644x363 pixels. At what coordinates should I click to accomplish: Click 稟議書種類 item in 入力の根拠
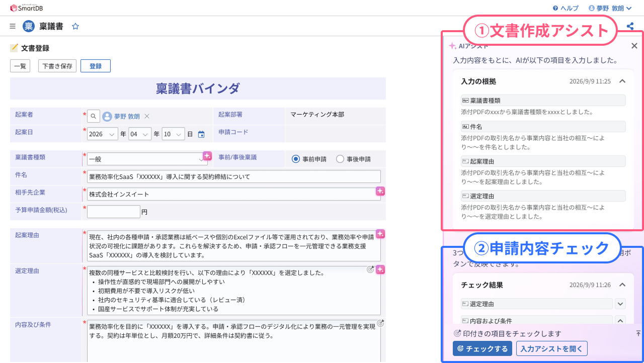point(543,101)
